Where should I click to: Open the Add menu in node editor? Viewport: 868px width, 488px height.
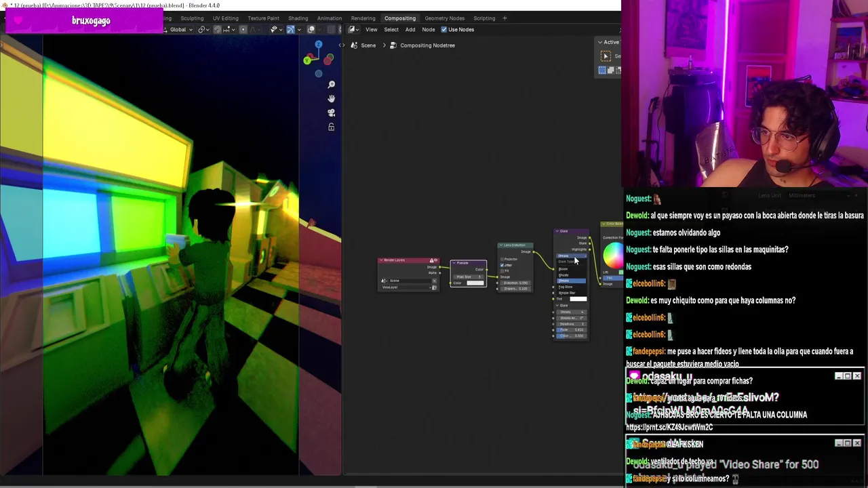[410, 30]
